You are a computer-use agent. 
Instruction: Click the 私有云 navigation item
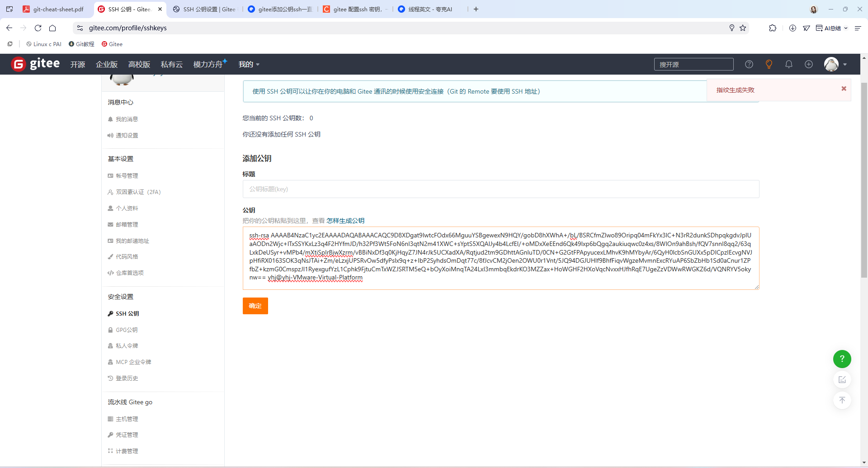(x=172, y=64)
